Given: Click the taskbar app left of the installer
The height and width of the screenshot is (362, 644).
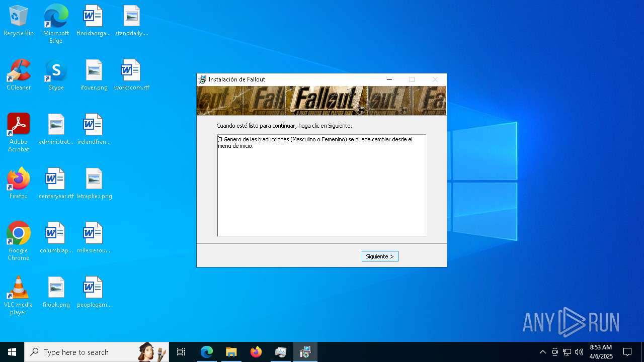Looking at the screenshot, I should pos(281,352).
